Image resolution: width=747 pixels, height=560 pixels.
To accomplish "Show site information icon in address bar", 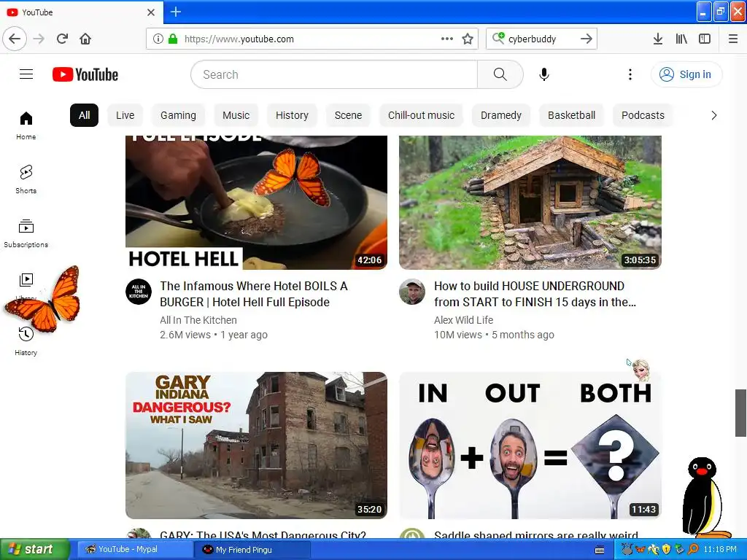I will tap(158, 39).
